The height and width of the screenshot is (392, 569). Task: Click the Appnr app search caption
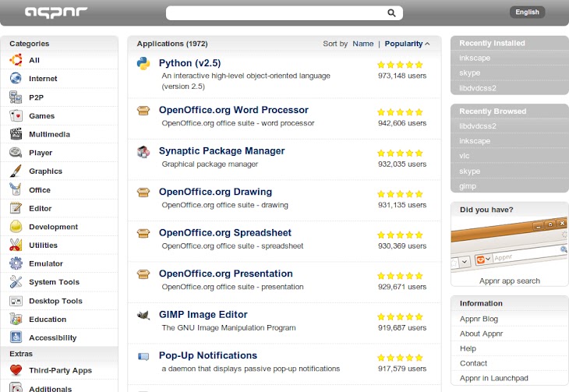click(510, 281)
